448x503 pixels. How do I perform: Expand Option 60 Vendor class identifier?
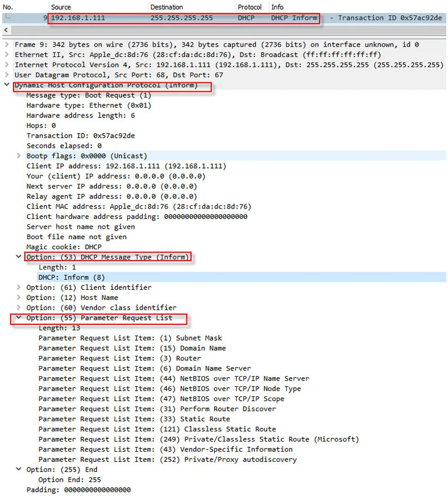click(x=20, y=308)
